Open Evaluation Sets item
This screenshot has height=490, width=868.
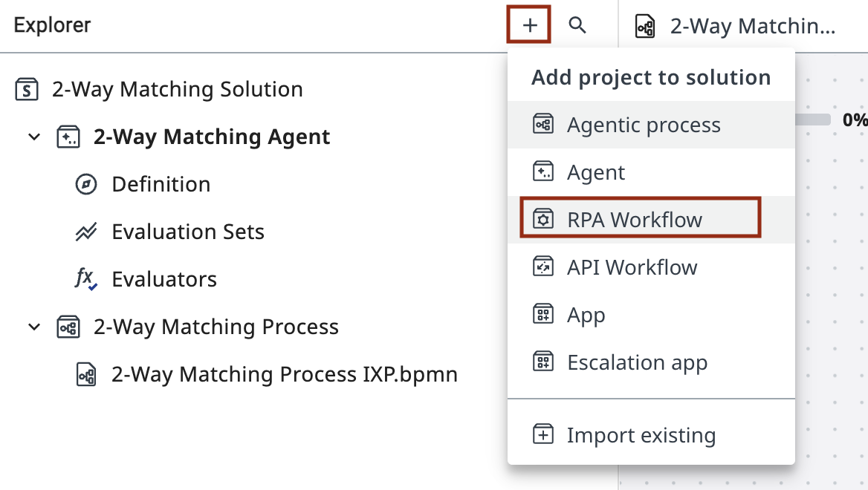(x=188, y=232)
